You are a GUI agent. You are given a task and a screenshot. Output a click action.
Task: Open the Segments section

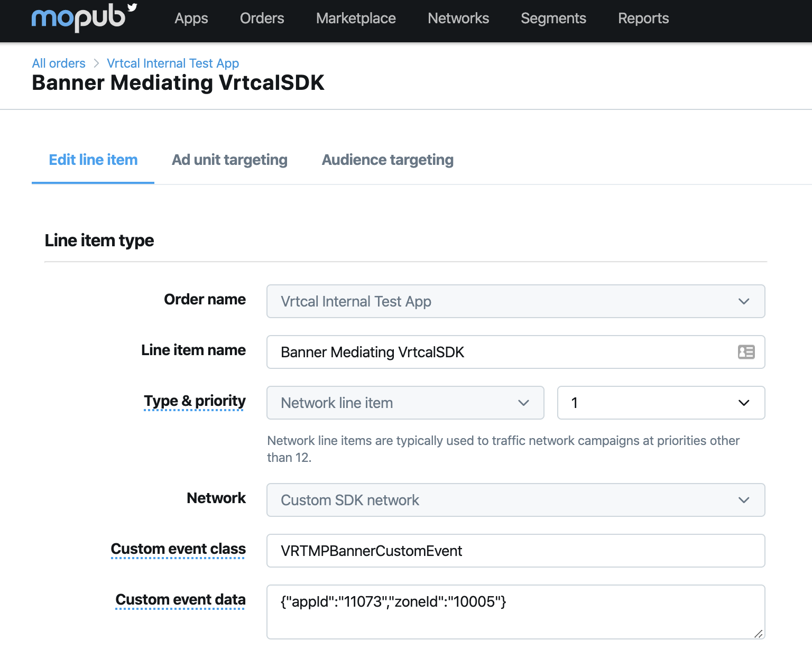coord(553,18)
